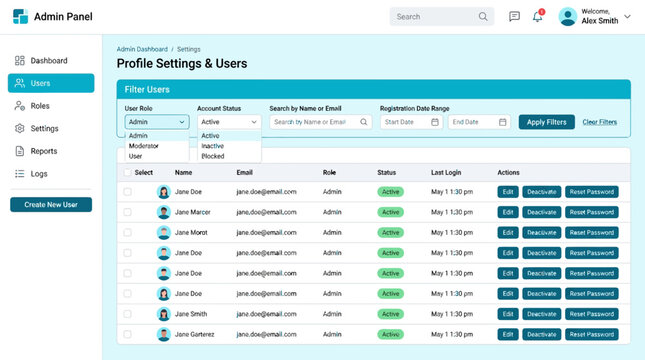Viewport: 645px width, 360px height.
Task: Follow the Admin Dashboard breadcrumb link
Action: pos(142,49)
